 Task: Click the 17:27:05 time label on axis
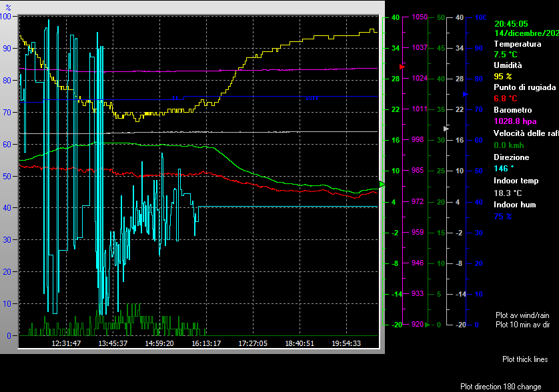click(x=253, y=343)
